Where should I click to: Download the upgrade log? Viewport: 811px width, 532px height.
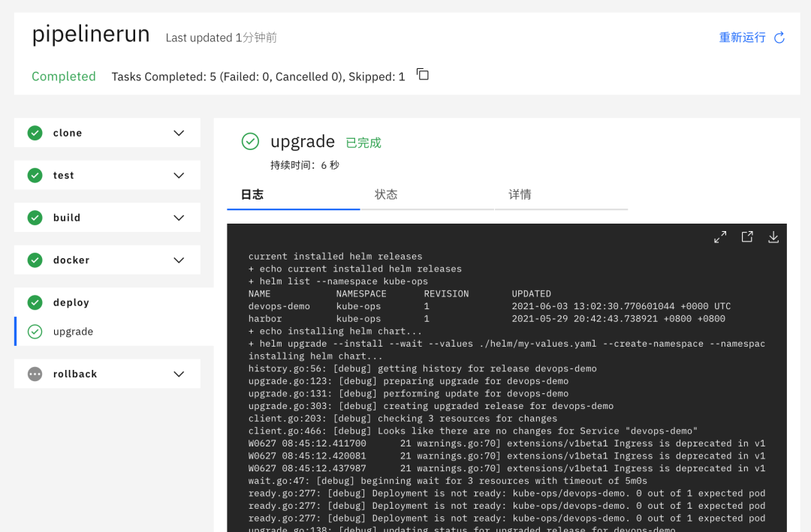[x=773, y=237]
